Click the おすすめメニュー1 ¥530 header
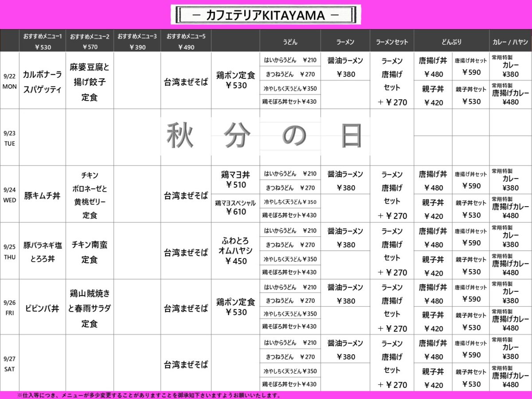The image size is (532, 399). pos(43,42)
